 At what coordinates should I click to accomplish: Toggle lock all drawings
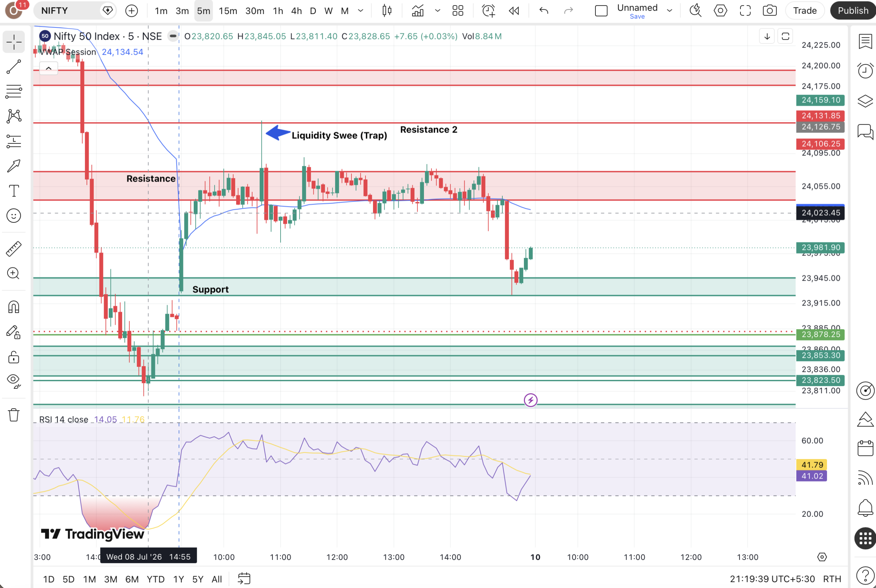[x=14, y=357]
